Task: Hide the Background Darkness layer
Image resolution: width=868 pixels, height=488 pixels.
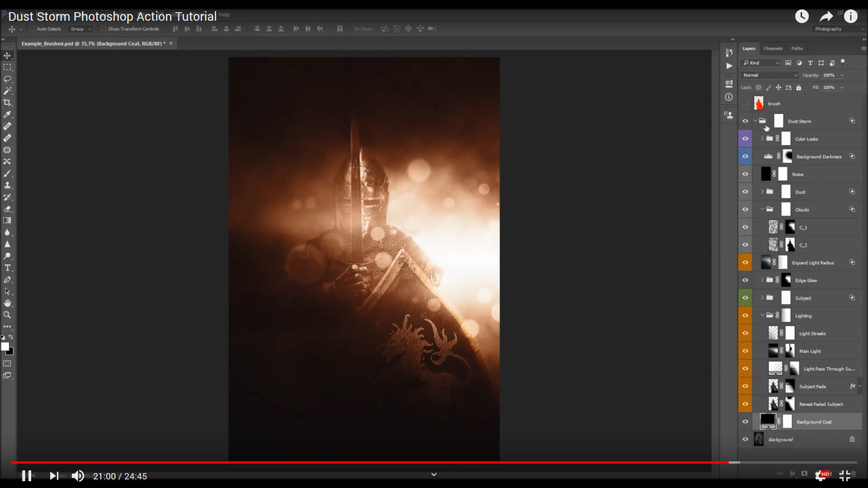Action: (745, 157)
